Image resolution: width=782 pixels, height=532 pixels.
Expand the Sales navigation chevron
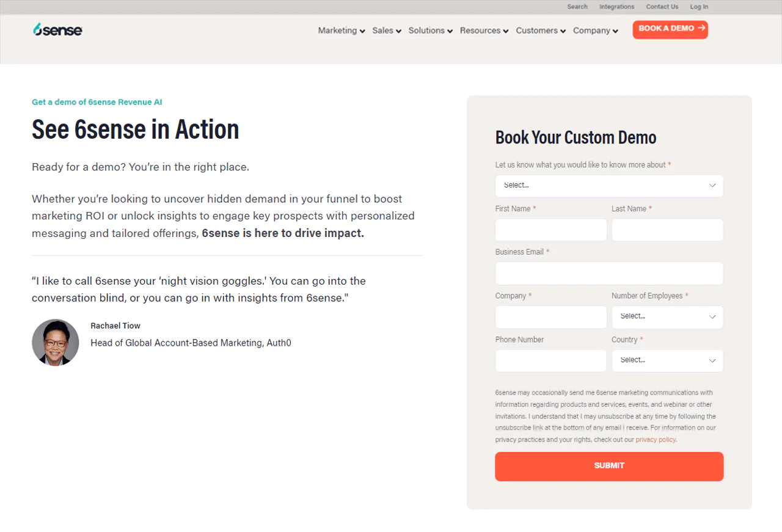(x=398, y=31)
